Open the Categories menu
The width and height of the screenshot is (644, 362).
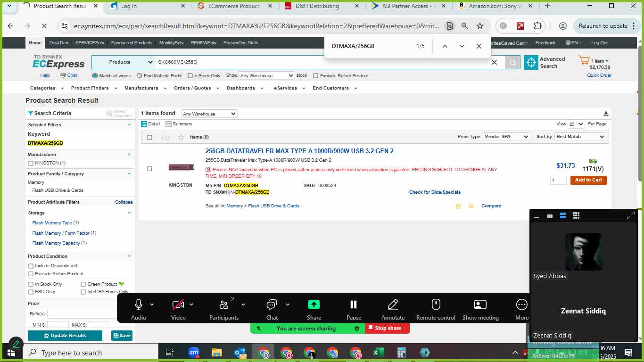(x=46, y=88)
